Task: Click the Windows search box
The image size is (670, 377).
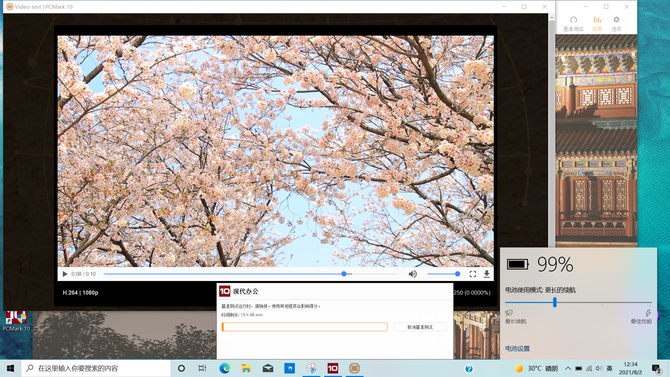Action: (x=96, y=368)
